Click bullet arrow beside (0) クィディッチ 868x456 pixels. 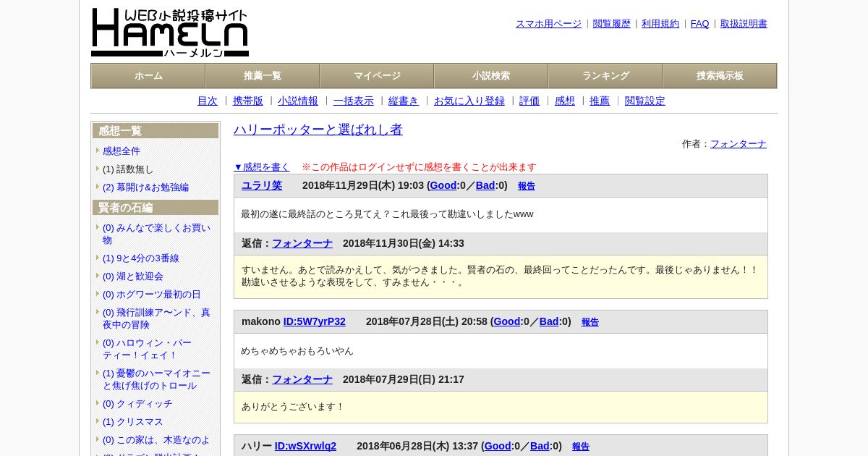click(x=98, y=403)
